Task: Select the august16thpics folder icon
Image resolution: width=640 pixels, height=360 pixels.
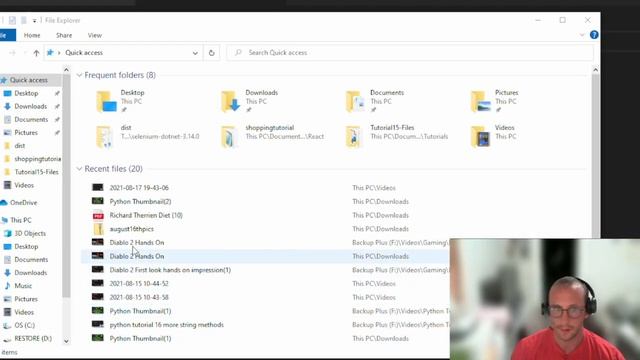Action: (x=98, y=229)
